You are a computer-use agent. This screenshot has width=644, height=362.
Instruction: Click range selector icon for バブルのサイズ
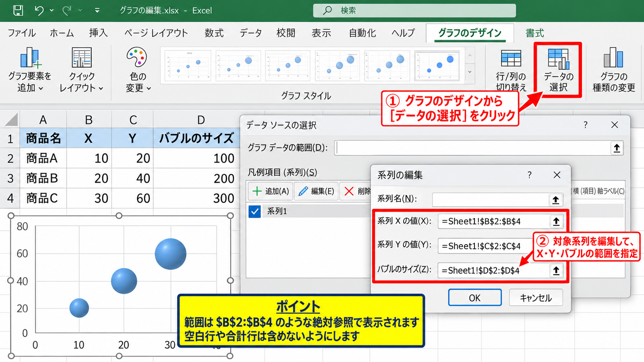pyautogui.click(x=556, y=270)
